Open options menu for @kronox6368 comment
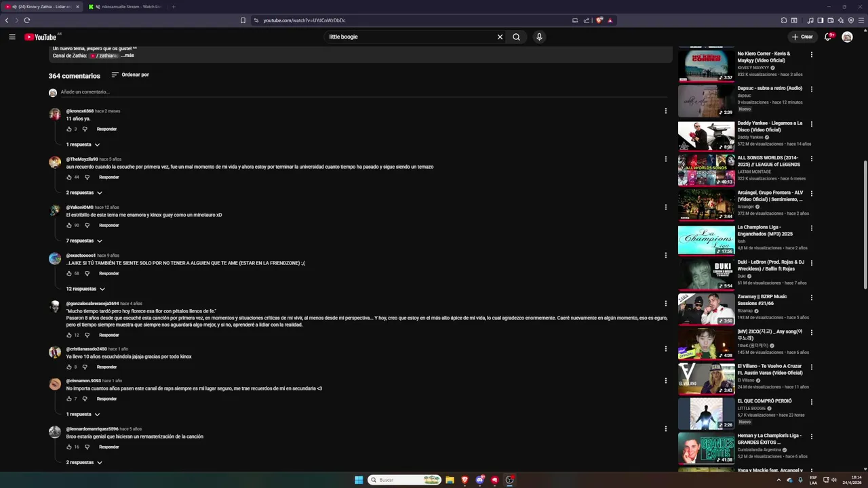Screen dimensions: 868x488 (x=665, y=111)
